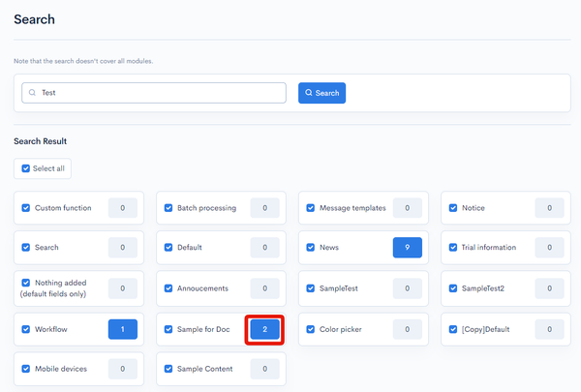Uncheck the Custom function checkbox
581x392 pixels.
tap(25, 208)
